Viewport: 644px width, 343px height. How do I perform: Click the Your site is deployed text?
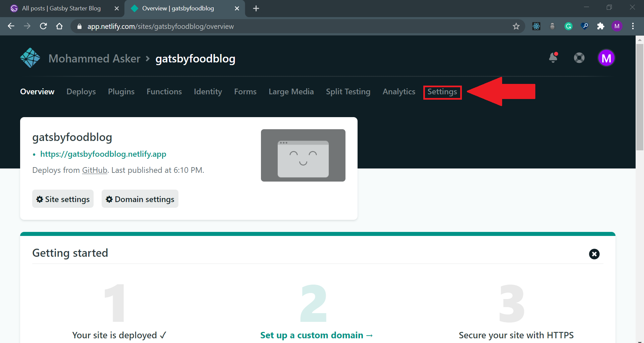[x=119, y=335]
